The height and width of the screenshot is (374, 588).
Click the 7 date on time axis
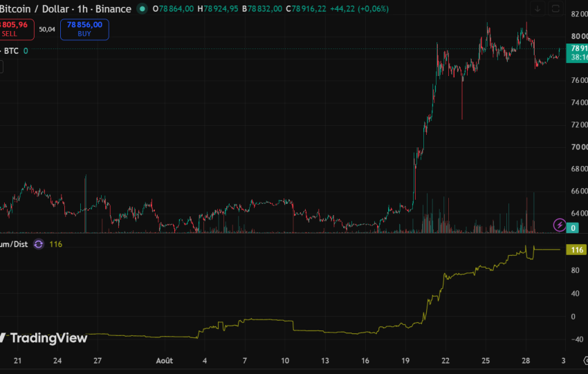click(245, 360)
